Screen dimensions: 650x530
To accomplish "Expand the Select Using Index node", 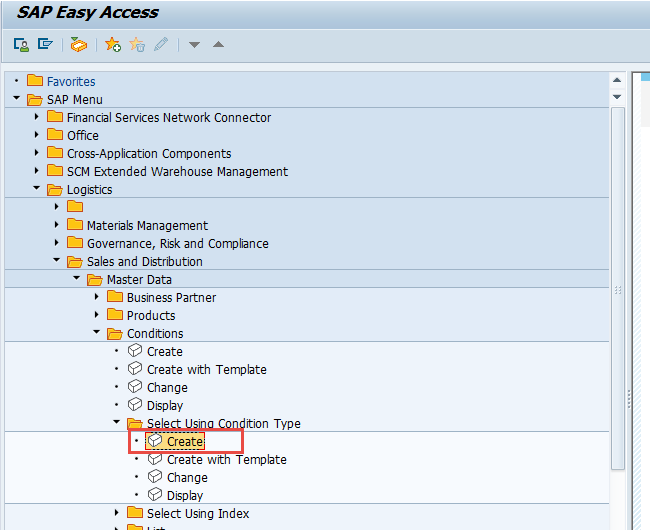I will [116, 513].
